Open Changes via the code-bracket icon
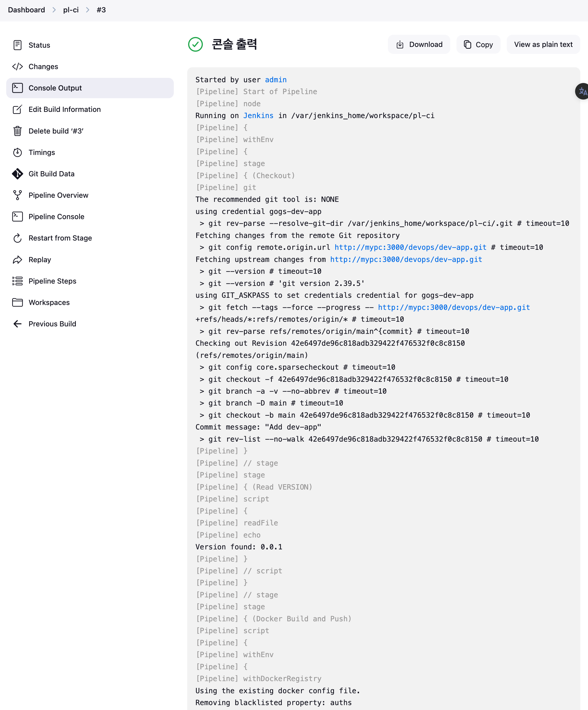 (18, 67)
